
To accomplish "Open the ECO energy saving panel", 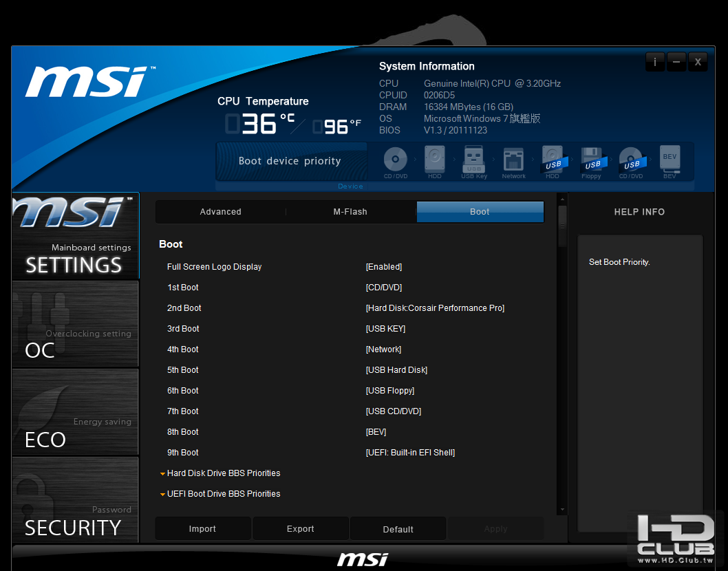I will pos(76,412).
